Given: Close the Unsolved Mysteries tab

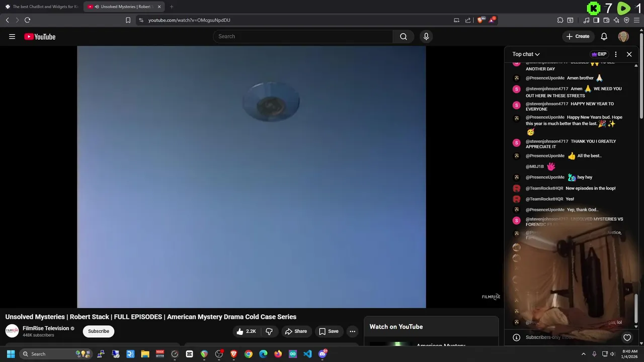Looking at the screenshot, I should [x=159, y=7].
